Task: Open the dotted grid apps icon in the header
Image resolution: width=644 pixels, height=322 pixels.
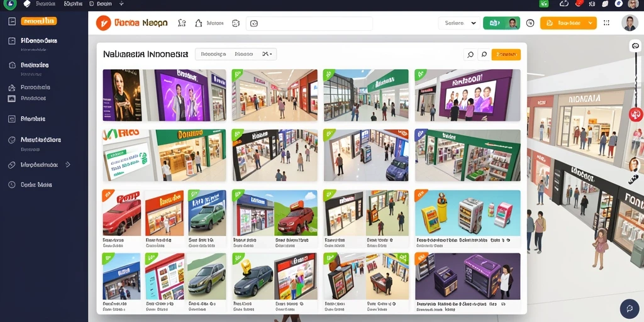Action: [x=606, y=23]
